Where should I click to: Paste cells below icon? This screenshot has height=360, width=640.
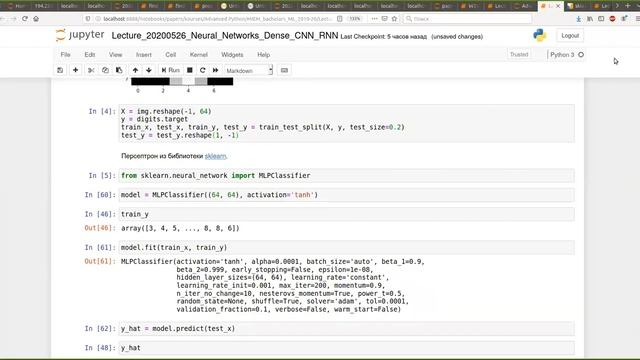pos(119,70)
